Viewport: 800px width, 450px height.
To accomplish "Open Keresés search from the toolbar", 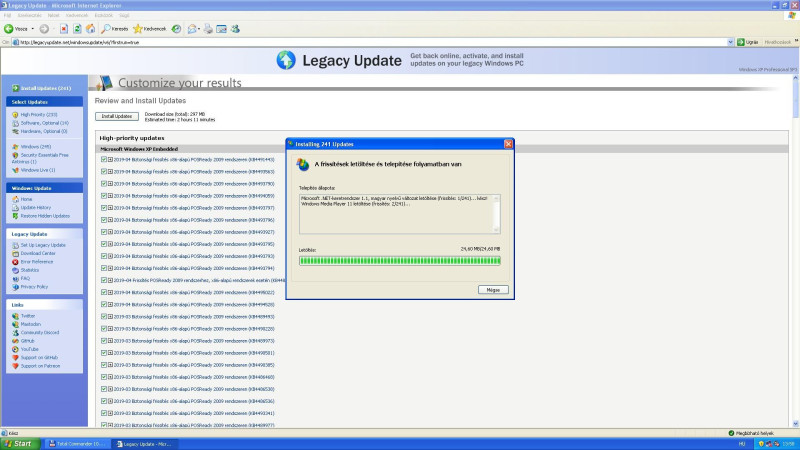I will tap(115, 29).
